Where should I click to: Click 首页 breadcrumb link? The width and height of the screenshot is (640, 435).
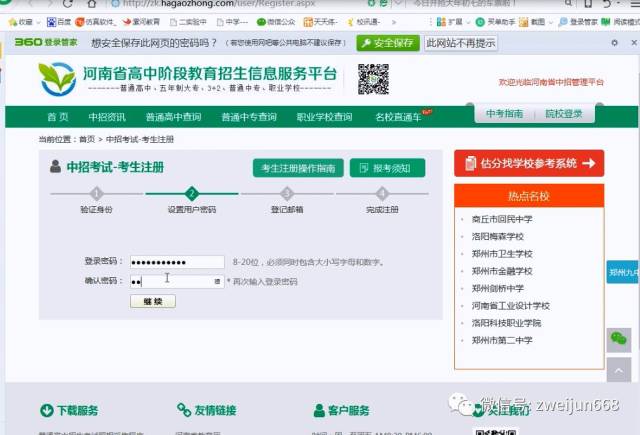(x=87, y=140)
